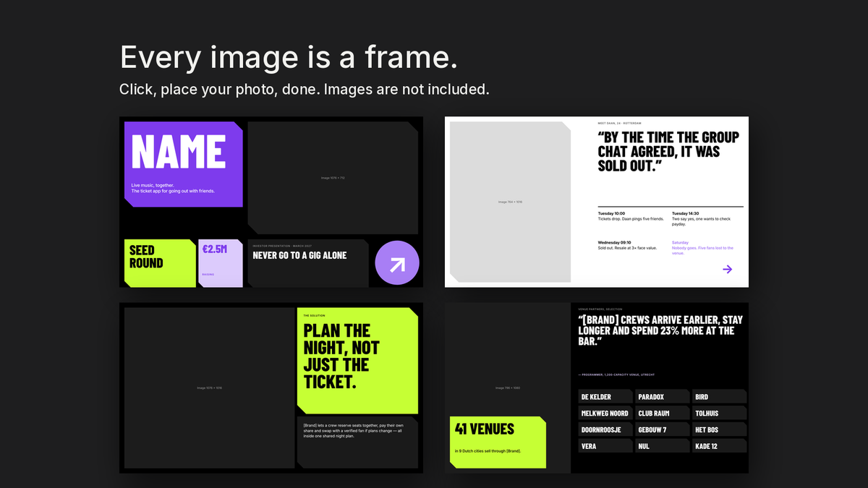Click the '41 VENUES' green card
This screenshot has height=488, width=868.
click(498, 442)
